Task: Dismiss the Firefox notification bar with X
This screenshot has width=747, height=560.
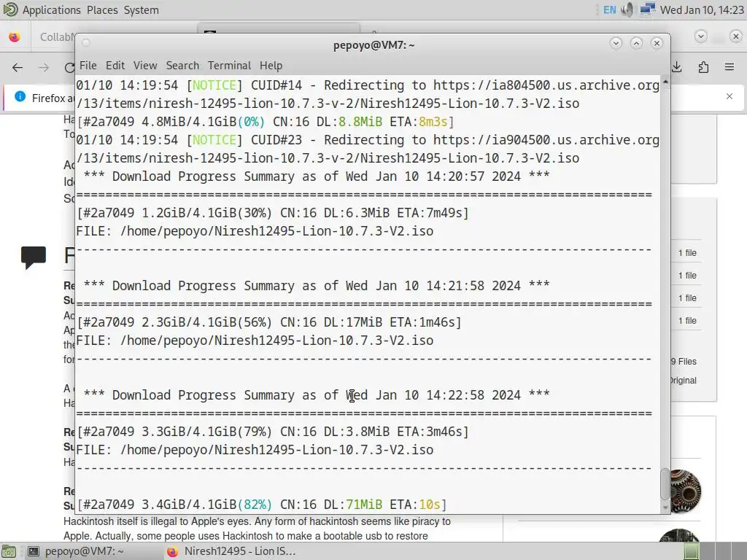Action: (x=729, y=96)
